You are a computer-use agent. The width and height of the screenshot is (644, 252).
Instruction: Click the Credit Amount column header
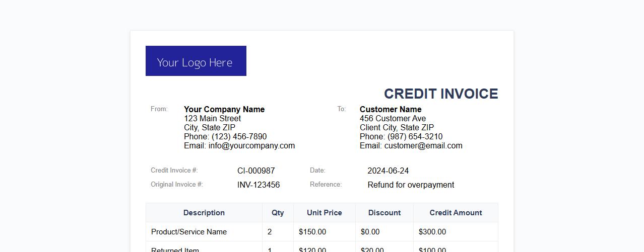[456, 213]
